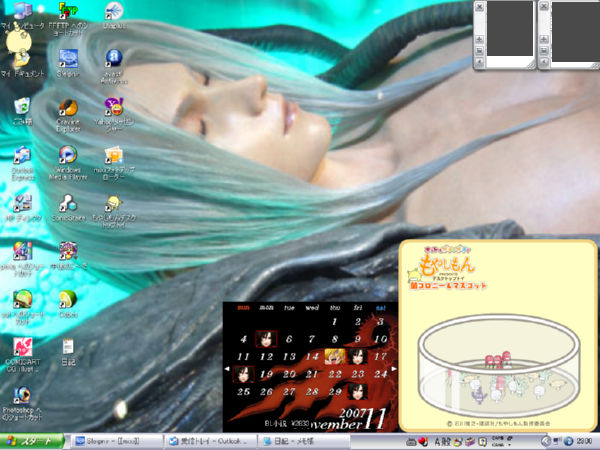The width and height of the screenshot is (600, 450).
Task: Click the image button on left photo widget
Action: coord(479,51)
